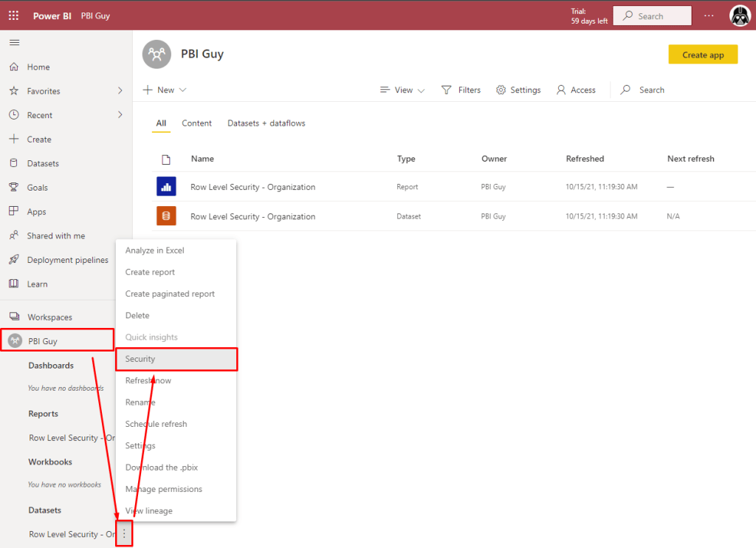This screenshot has height=548, width=756.
Task: Open the app launcher waffle icon
Action: [x=13, y=16]
